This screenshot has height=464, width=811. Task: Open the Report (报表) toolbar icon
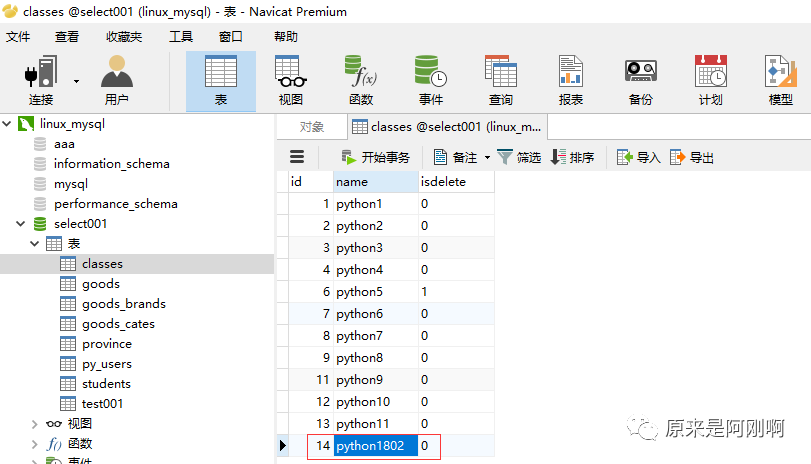(571, 80)
